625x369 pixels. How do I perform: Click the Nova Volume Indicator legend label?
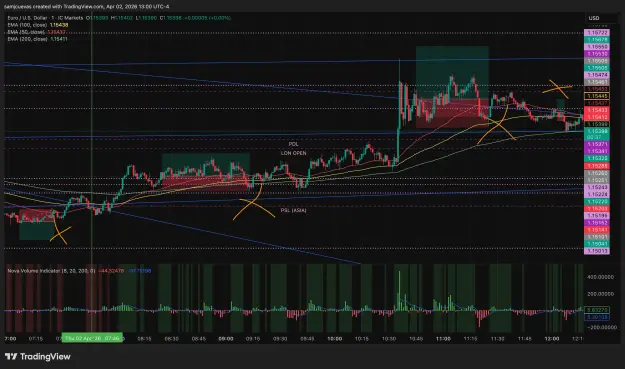(51, 271)
